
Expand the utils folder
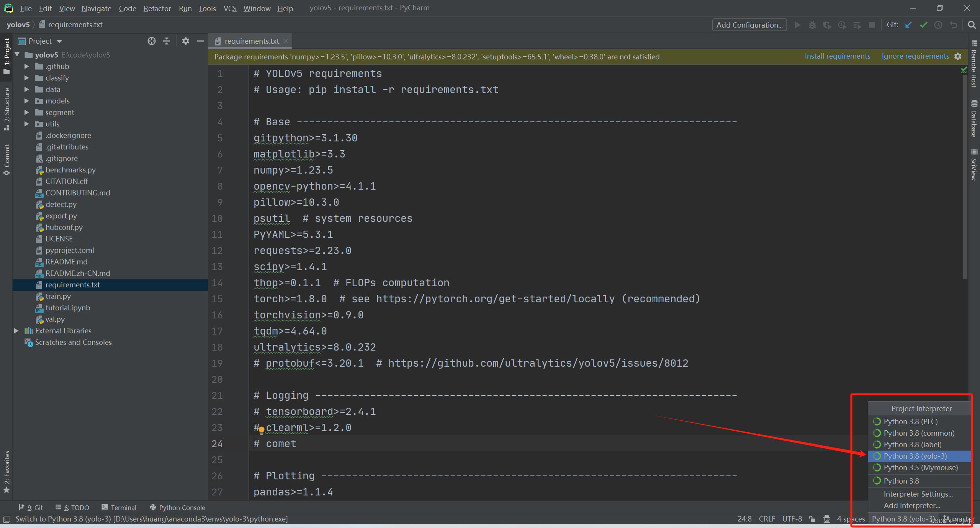click(26, 124)
